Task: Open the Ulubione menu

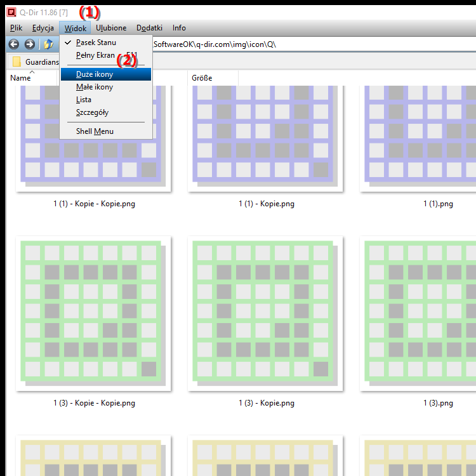Action: coord(111,28)
